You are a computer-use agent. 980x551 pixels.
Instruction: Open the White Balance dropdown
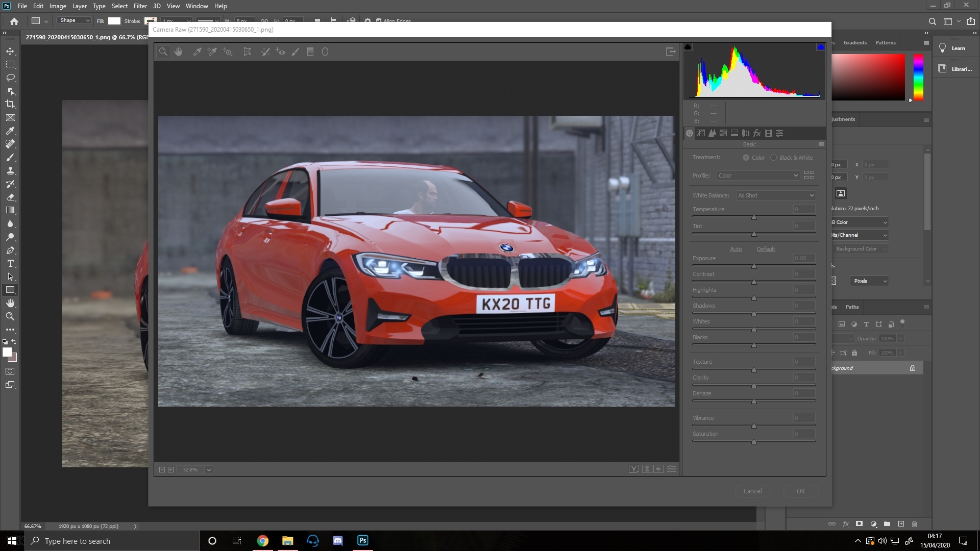coord(775,195)
